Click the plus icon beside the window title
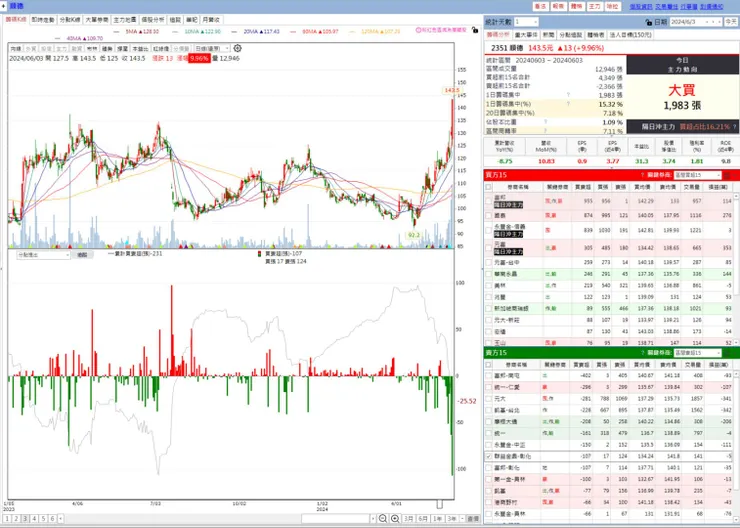 (x=4, y=6)
